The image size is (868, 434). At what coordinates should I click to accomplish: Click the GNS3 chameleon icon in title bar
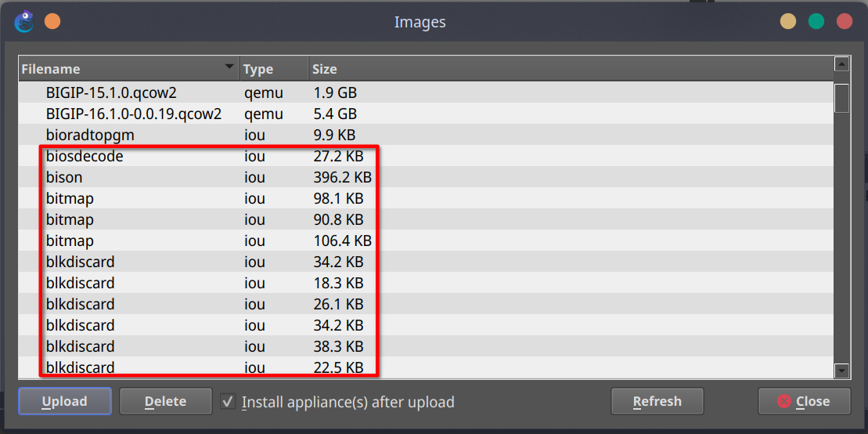point(25,22)
